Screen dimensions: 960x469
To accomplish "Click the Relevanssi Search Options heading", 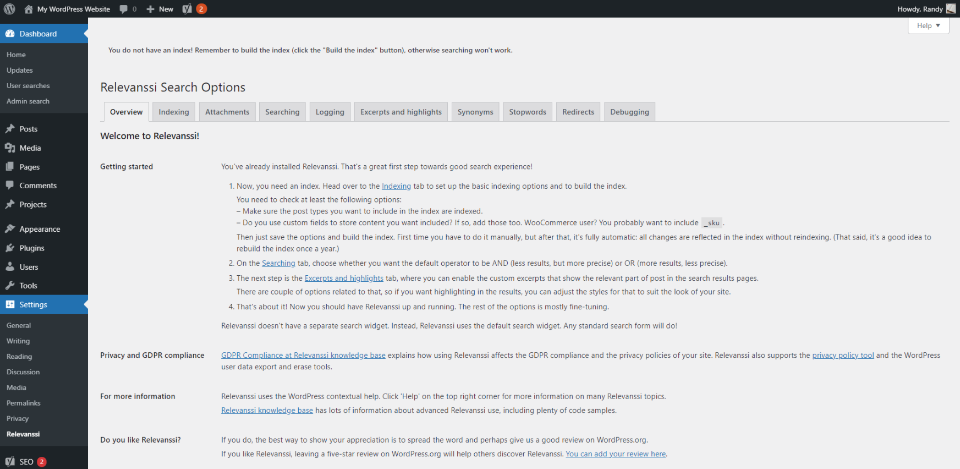I will point(173,88).
